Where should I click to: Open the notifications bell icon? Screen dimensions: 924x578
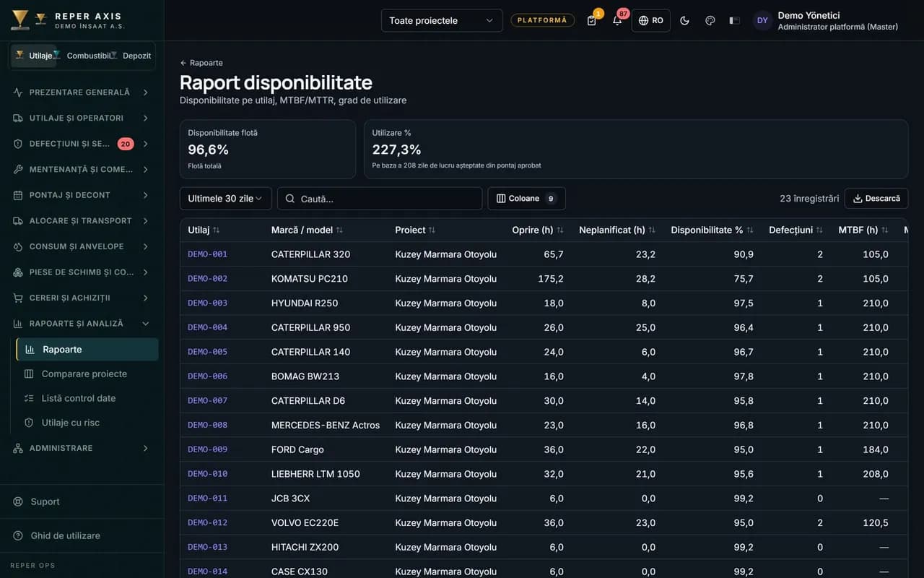(x=617, y=20)
